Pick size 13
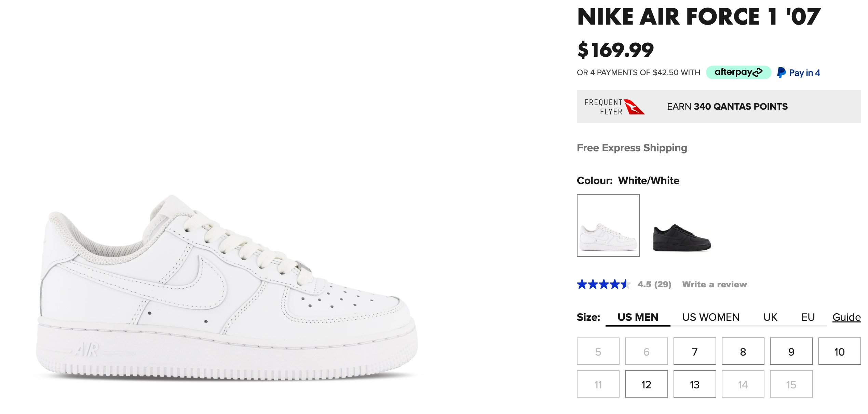 [x=694, y=384]
